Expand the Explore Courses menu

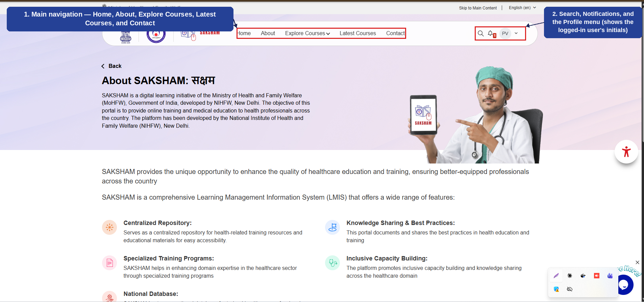click(307, 33)
